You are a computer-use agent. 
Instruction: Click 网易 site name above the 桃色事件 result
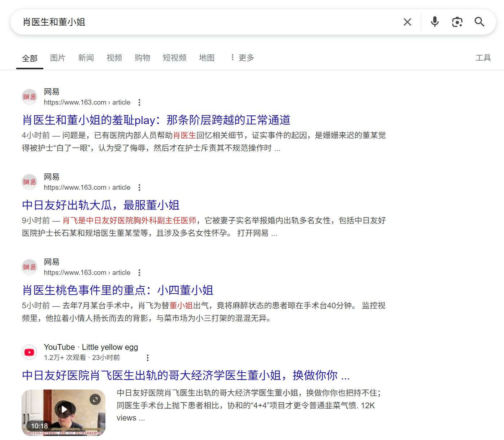(52, 262)
